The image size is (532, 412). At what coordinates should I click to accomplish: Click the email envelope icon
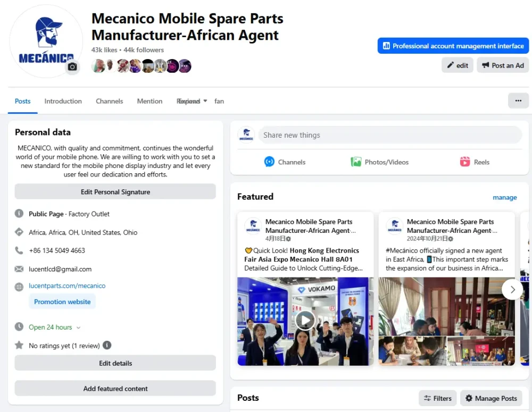click(19, 269)
